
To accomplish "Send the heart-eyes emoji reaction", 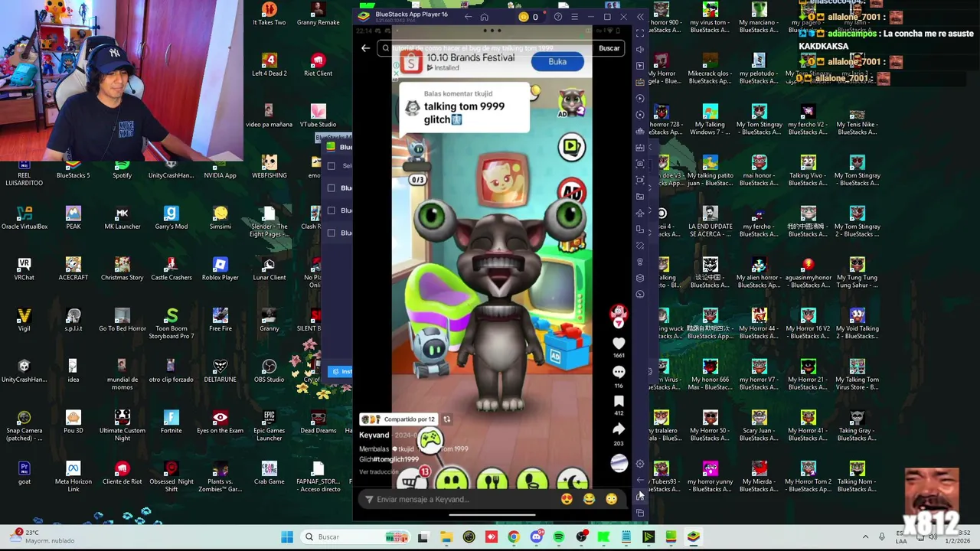I will click(x=567, y=499).
